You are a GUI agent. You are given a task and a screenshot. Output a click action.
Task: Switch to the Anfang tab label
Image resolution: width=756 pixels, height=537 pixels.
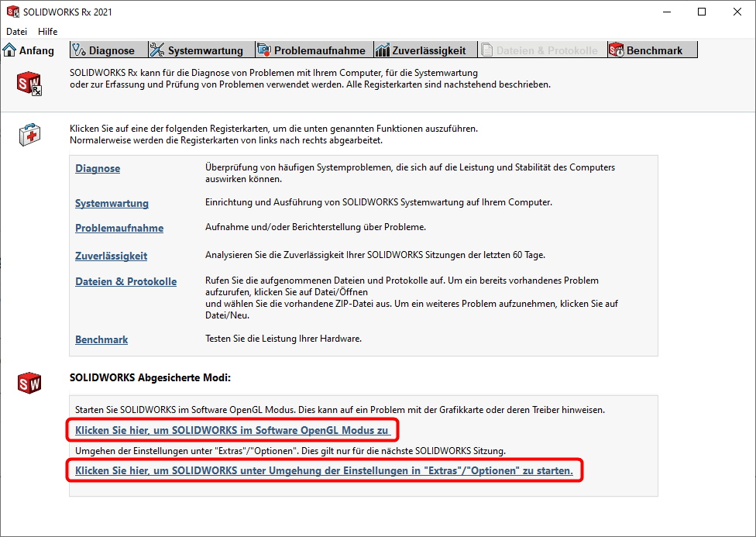pos(36,50)
